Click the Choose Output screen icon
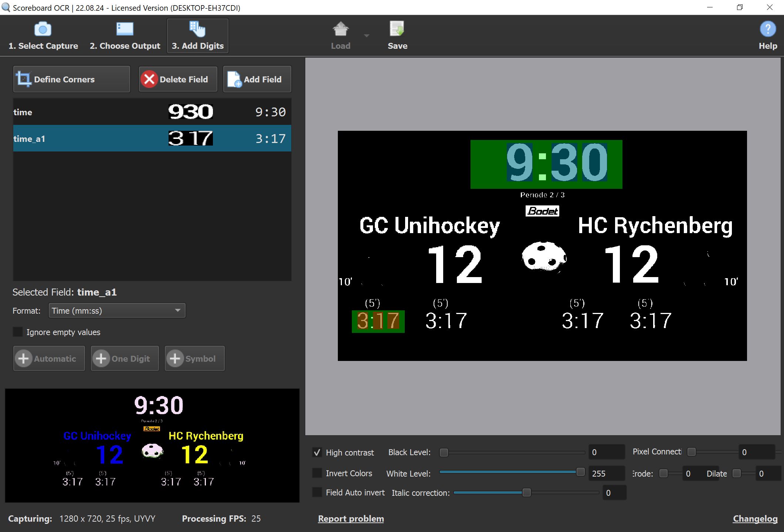 tap(125, 29)
